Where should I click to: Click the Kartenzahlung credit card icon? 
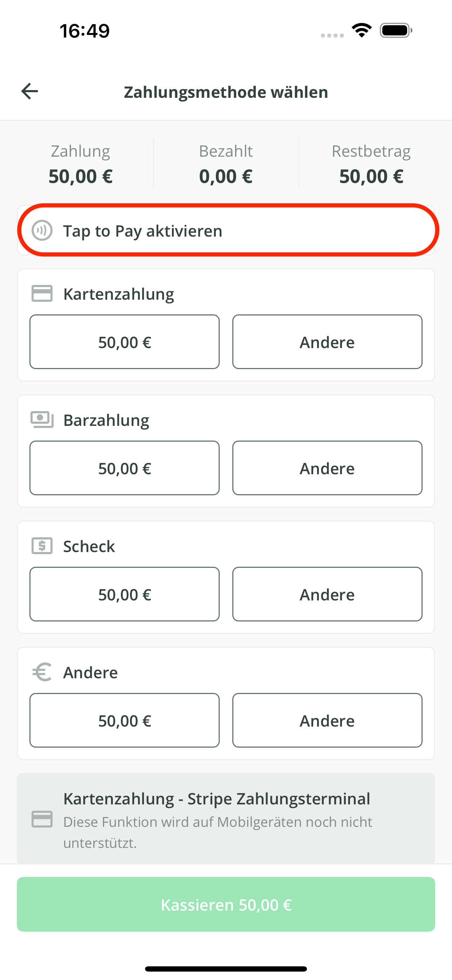pyautogui.click(x=42, y=294)
